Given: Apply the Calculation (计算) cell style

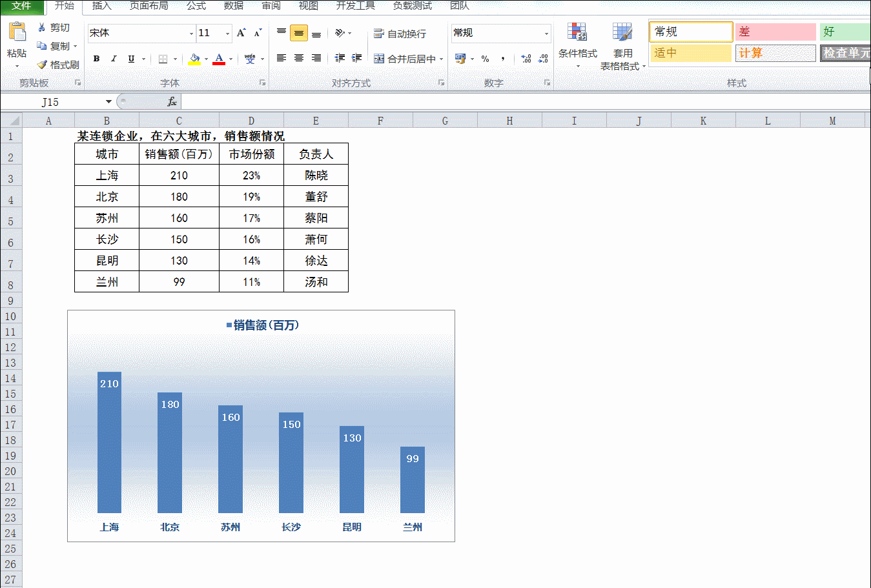Looking at the screenshot, I should (775, 53).
